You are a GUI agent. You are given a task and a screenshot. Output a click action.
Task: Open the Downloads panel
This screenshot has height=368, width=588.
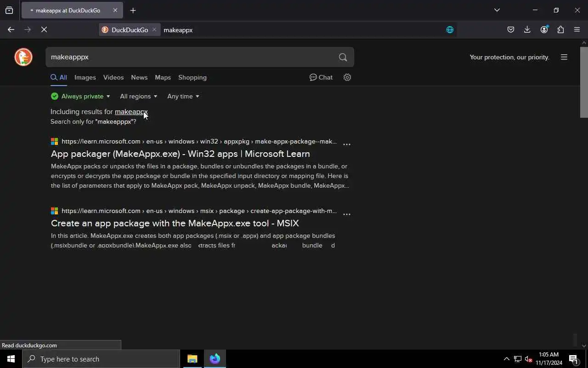(x=527, y=29)
